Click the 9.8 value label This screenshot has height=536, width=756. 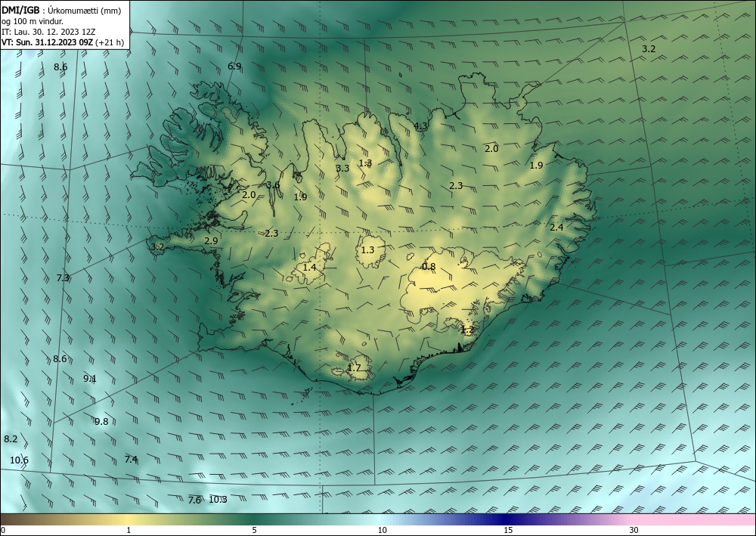pos(101,422)
